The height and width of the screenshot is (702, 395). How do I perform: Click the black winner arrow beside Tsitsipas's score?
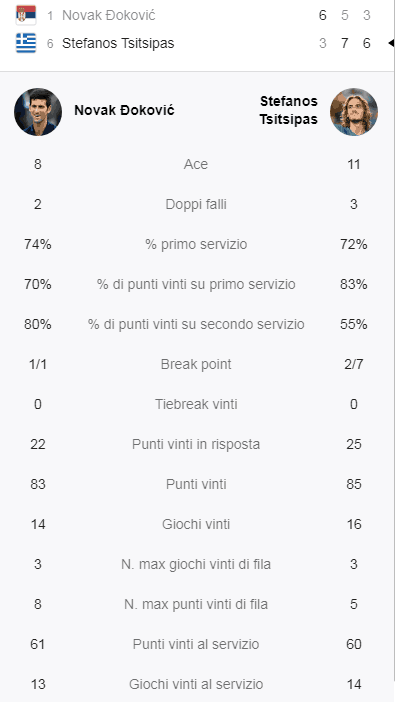[391, 43]
